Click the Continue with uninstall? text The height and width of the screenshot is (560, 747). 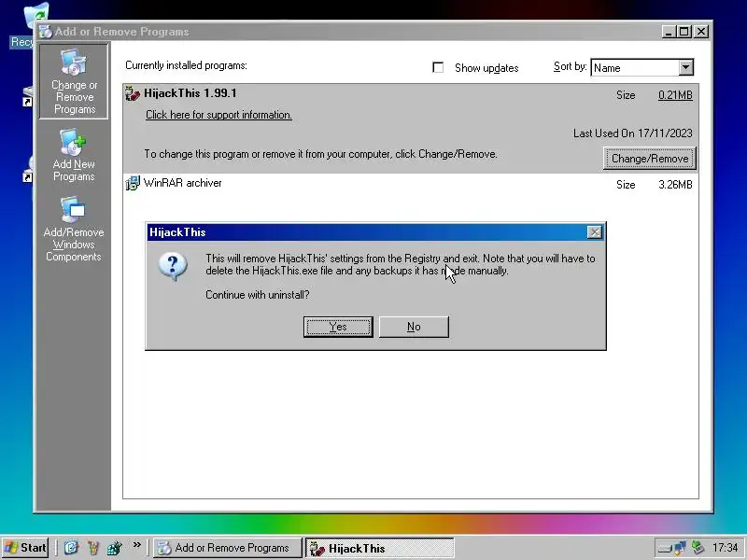click(258, 295)
